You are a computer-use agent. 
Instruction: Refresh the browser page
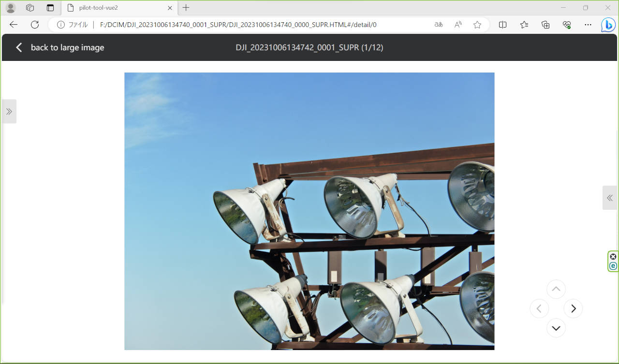tap(35, 25)
